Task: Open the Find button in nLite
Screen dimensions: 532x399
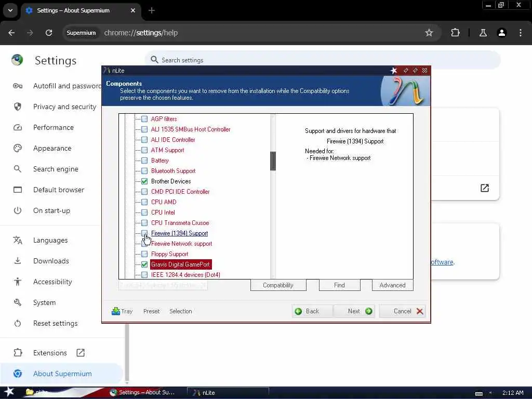Action: 339,285
